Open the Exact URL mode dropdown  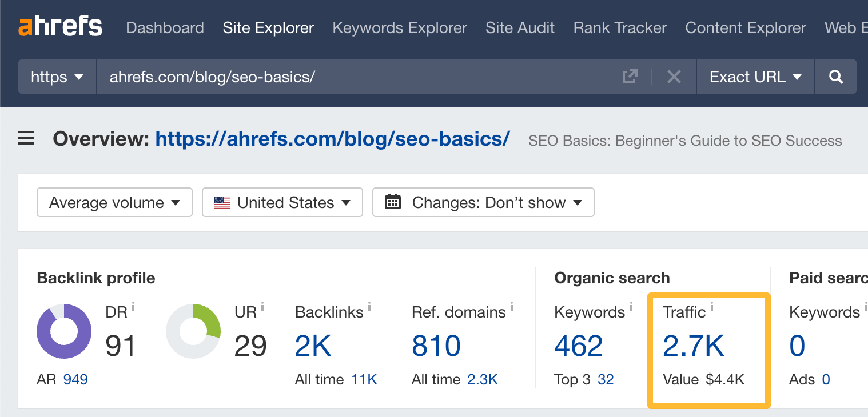(x=755, y=77)
